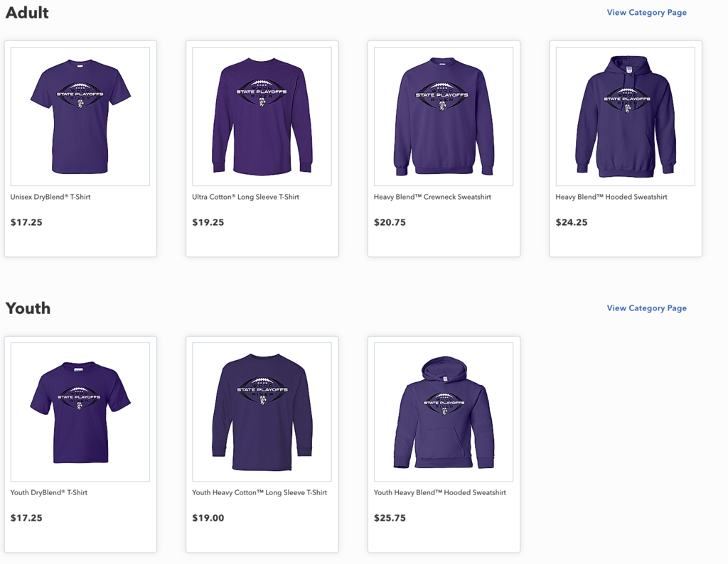728x564 pixels.
Task: Select the Heavy Blend Crewneck Sweatshirt image
Action: click(x=444, y=116)
